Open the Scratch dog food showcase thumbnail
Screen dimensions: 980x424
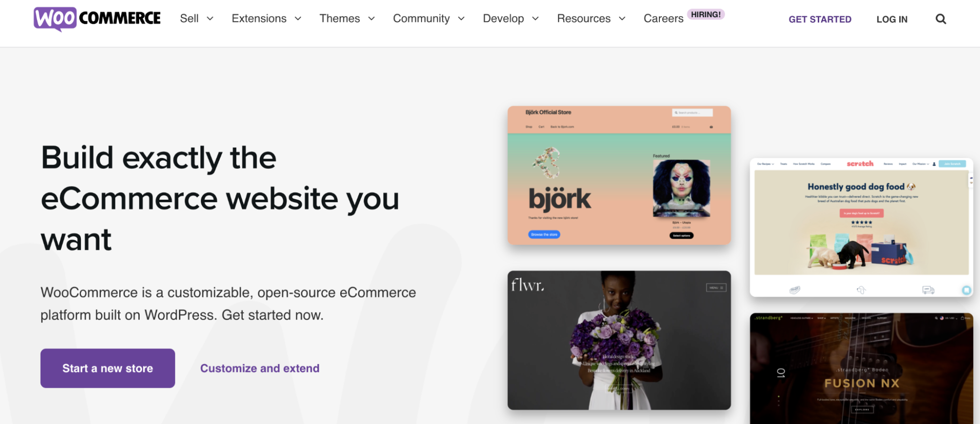861,227
